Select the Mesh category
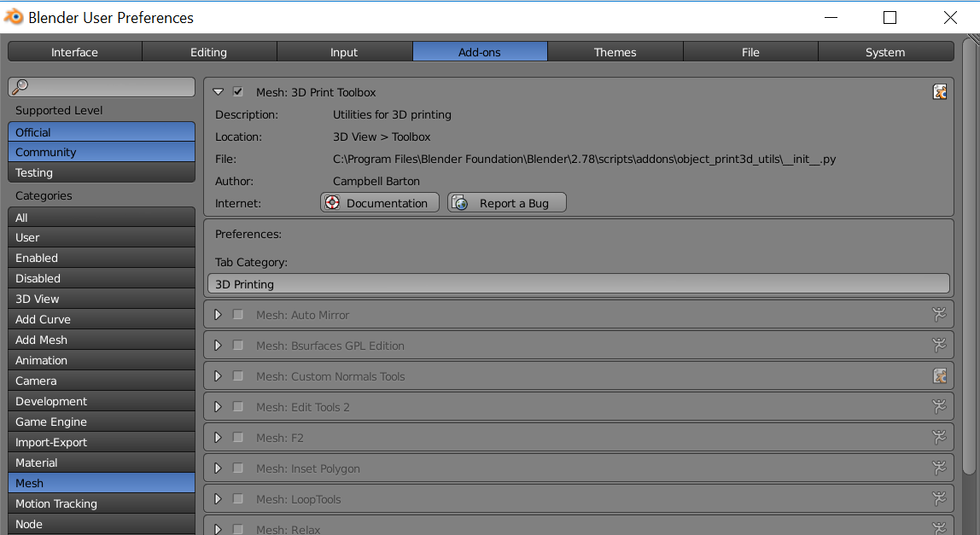The width and height of the screenshot is (980, 535). [x=102, y=483]
